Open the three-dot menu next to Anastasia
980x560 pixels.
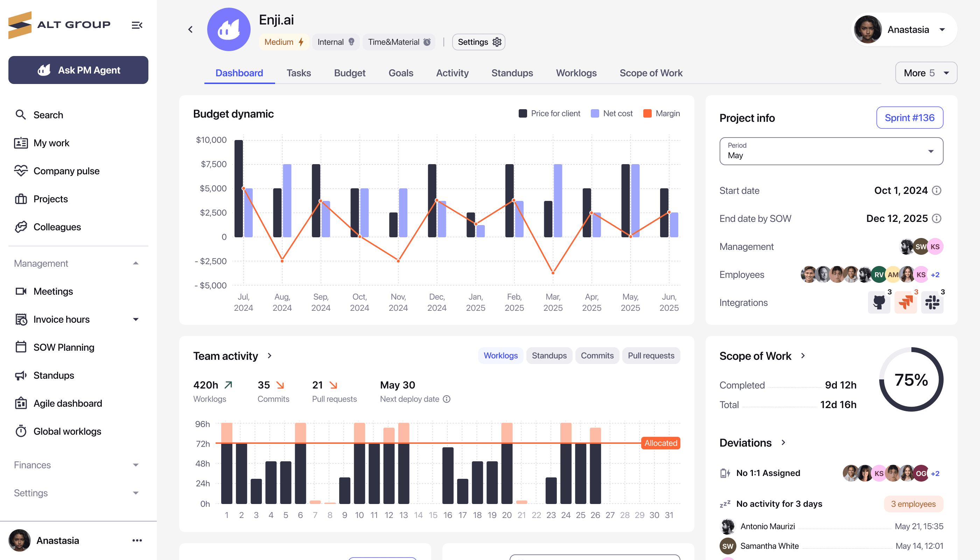tap(137, 540)
